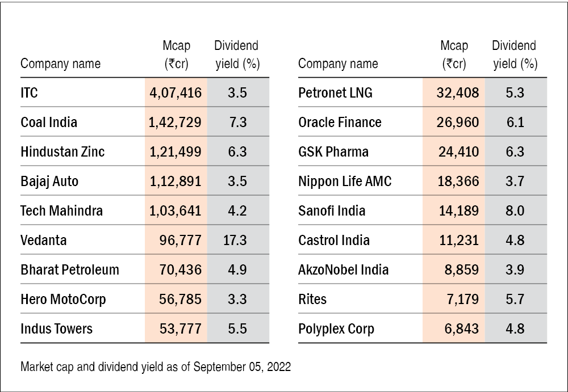Select the Nippon Life AMC row label
Image resolution: width=568 pixels, height=392 pixels.
(x=345, y=181)
